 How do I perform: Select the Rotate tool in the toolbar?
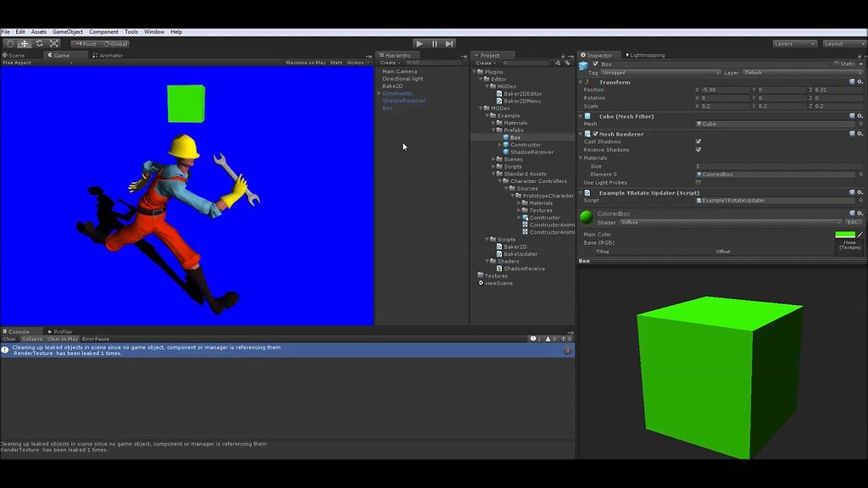tap(39, 43)
